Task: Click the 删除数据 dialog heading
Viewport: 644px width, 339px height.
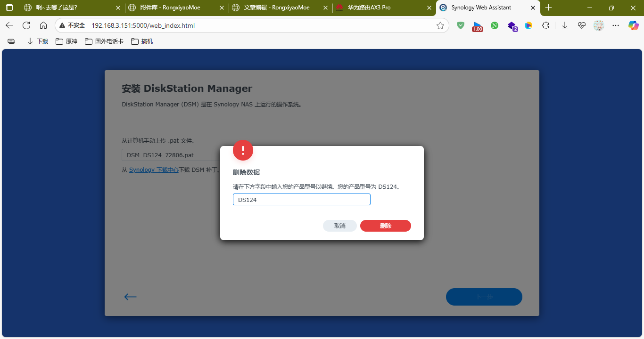Action: pyautogui.click(x=246, y=172)
